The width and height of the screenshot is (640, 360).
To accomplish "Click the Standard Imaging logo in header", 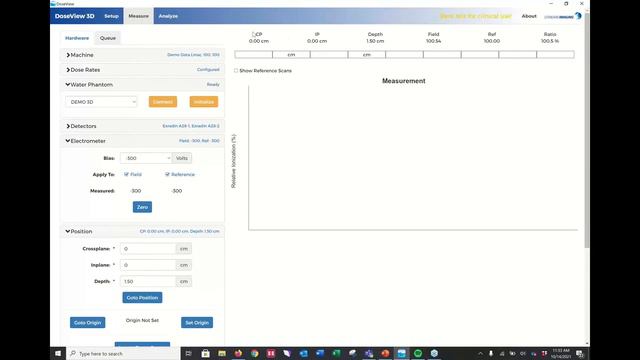I will 563,16.
